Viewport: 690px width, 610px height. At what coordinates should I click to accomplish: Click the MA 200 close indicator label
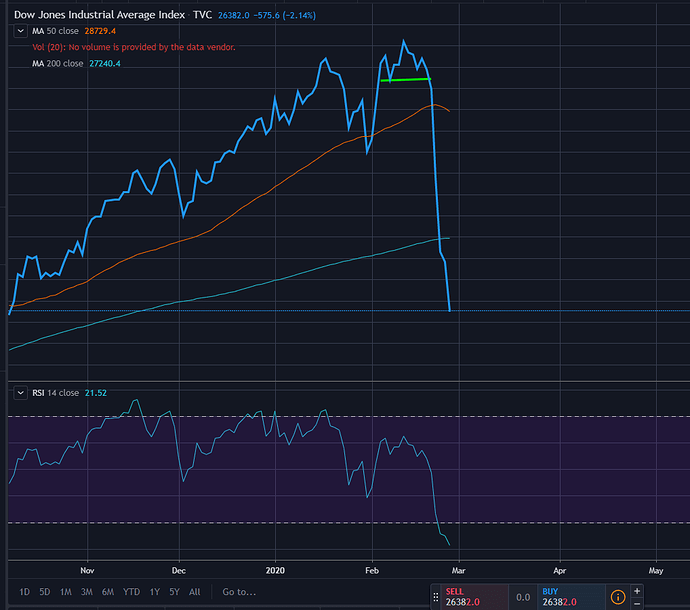[x=58, y=64]
